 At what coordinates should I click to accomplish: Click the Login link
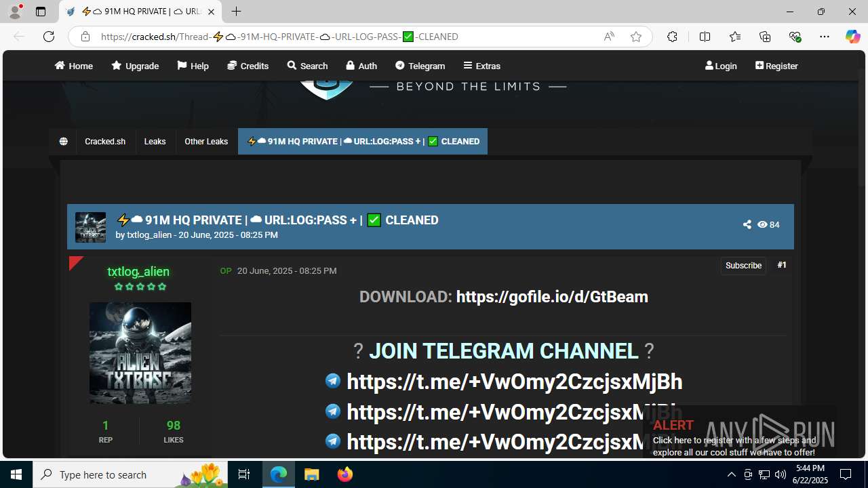point(721,66)
